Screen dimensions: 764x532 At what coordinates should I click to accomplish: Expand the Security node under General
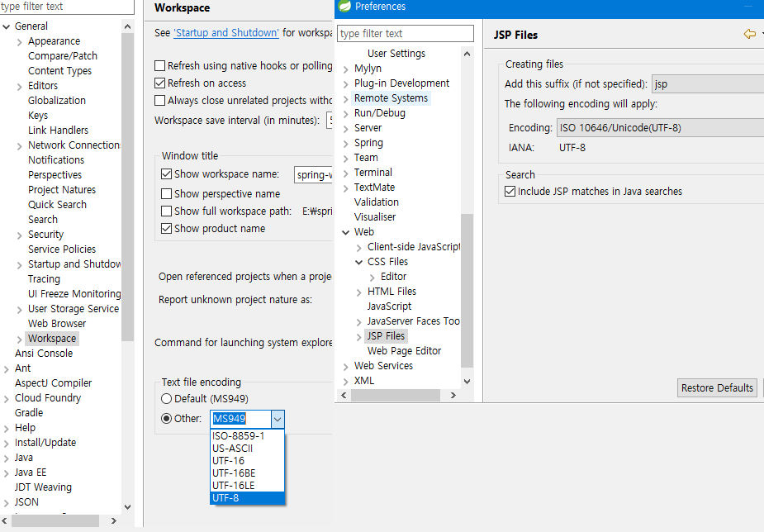(x=20, y=235)
